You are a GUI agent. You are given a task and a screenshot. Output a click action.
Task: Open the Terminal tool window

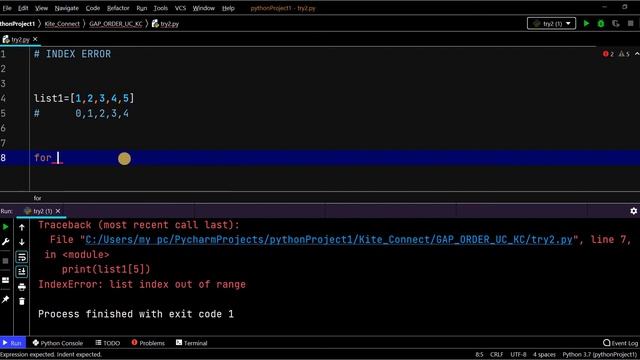(x=191, y=343)
